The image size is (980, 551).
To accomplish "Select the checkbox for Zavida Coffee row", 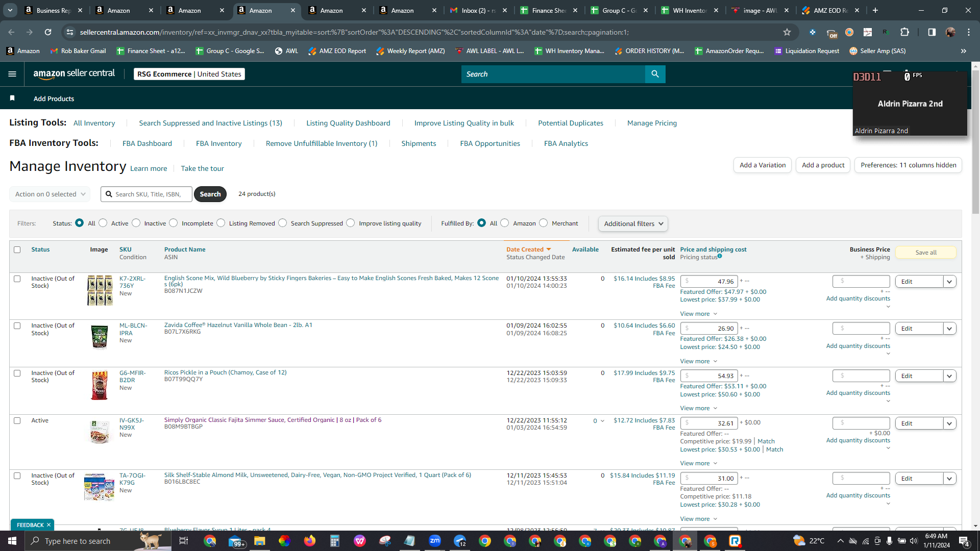I will click(x=17, y=326).
